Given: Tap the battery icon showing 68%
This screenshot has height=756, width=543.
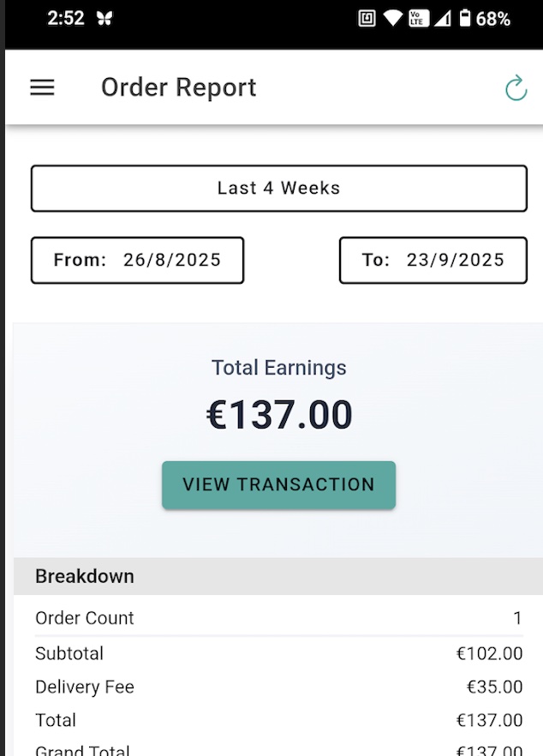Looking at the screenshot, I should [466, 19].
